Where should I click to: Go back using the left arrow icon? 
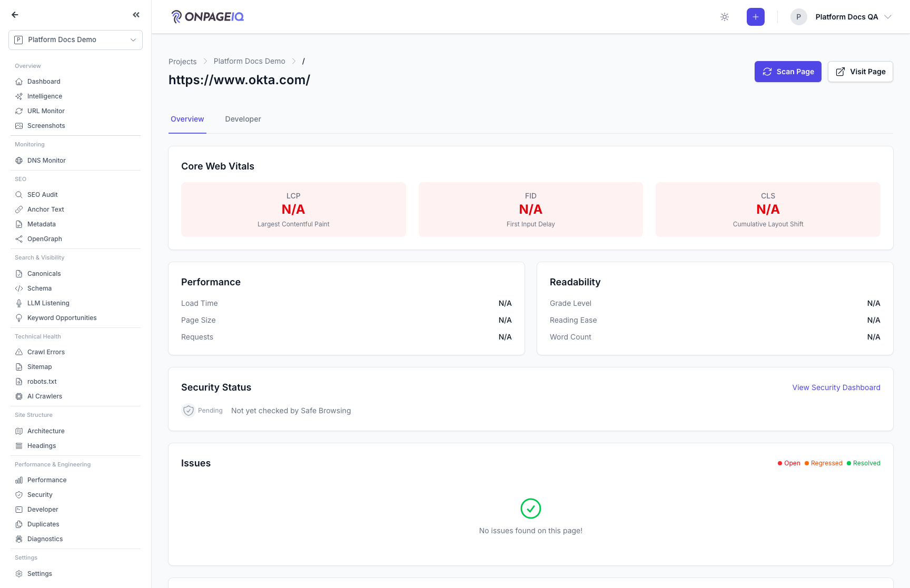(15, 15)
